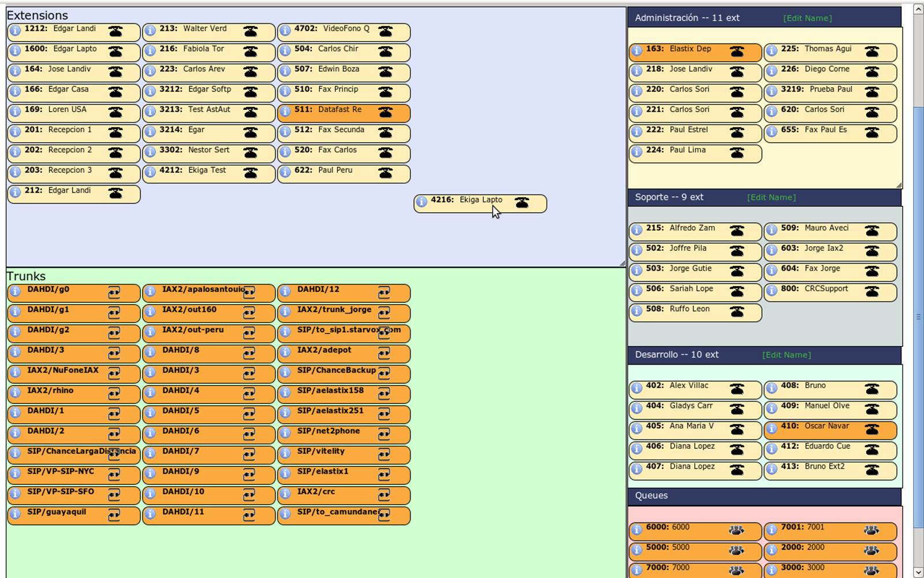Click phone icon for 163 Elastix Dep
Image resolution: width=924 pixels, height=578 pixels.
[737, 51]
